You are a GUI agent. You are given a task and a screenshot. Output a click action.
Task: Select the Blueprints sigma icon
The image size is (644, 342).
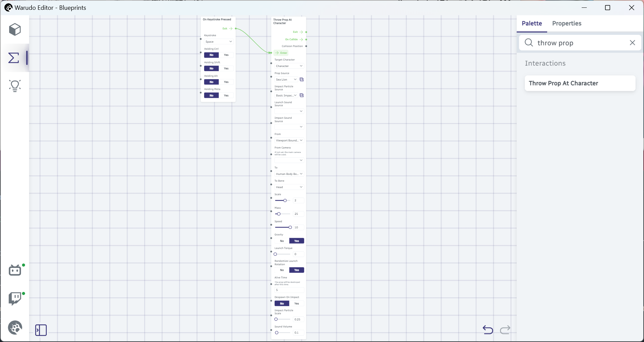click(x=14, y=58)
